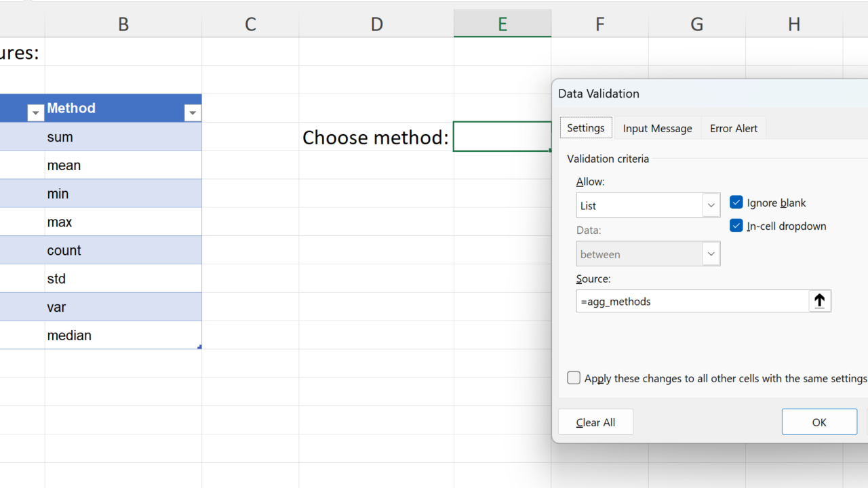Open the filter dropdown left of Method
This screenshot has width=868, height=488.
click(35, 113)
